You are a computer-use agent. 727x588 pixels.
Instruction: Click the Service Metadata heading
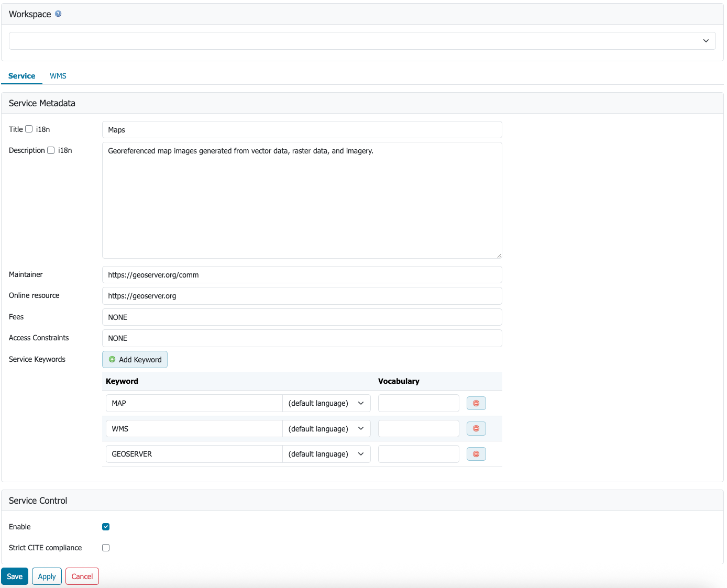point(42,103)
